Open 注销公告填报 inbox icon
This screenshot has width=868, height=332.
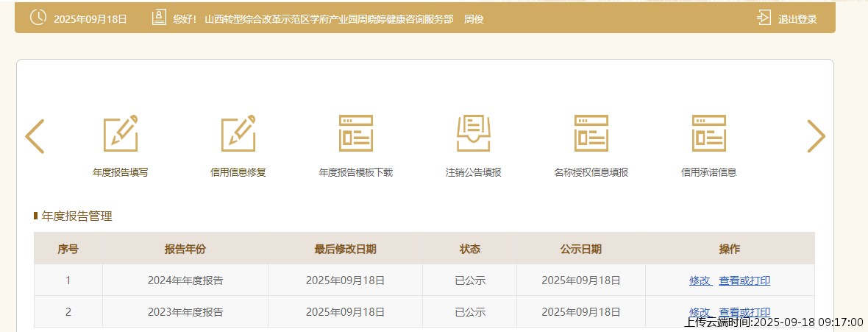coord(473,133)
